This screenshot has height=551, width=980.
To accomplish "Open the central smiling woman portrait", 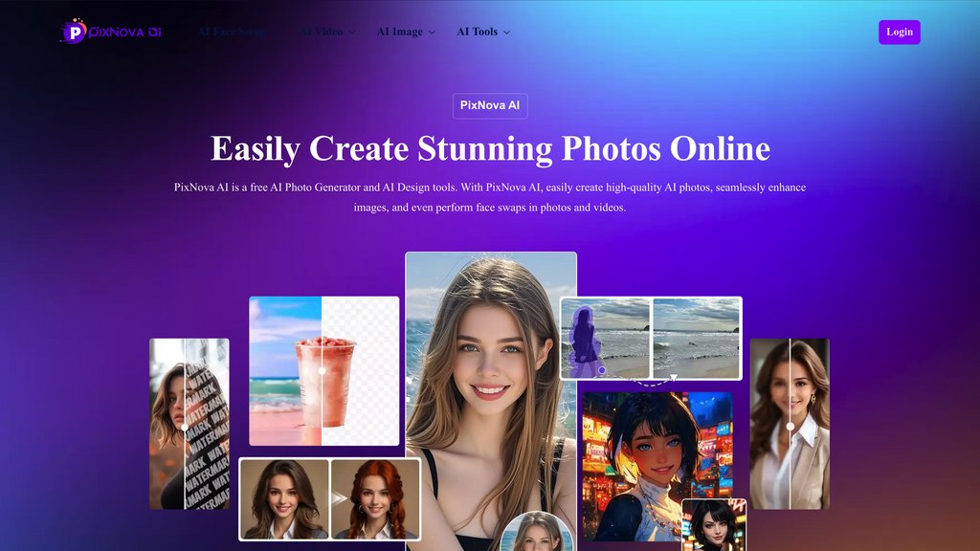I will click(x=490, y=383).
